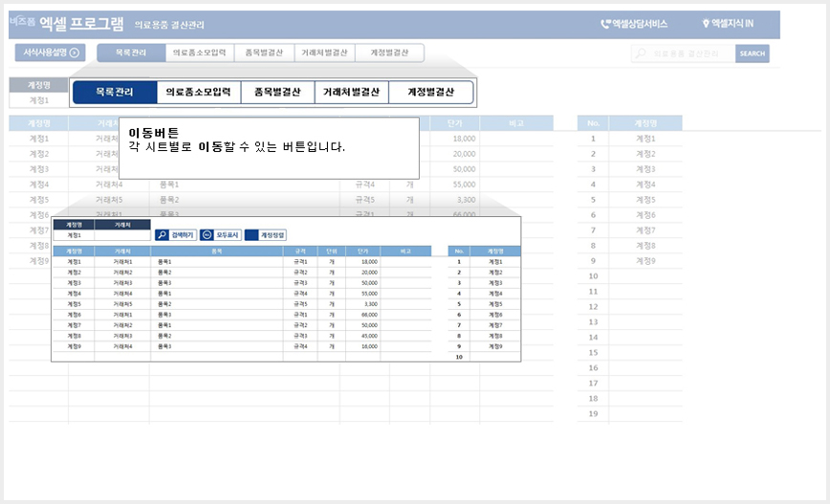
Task: Switch to 목록관리 tab in faded top bar
Action: point(131,53)
